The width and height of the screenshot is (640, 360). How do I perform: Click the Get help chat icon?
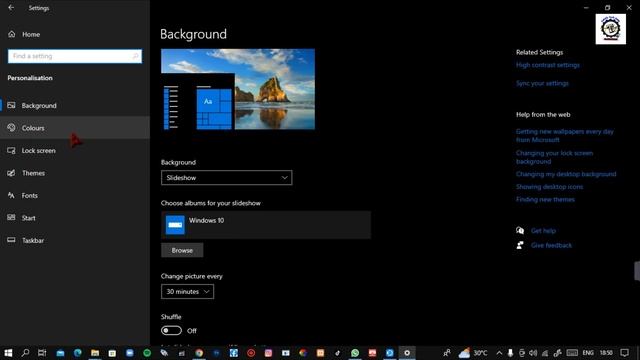(x=520, y=231)
